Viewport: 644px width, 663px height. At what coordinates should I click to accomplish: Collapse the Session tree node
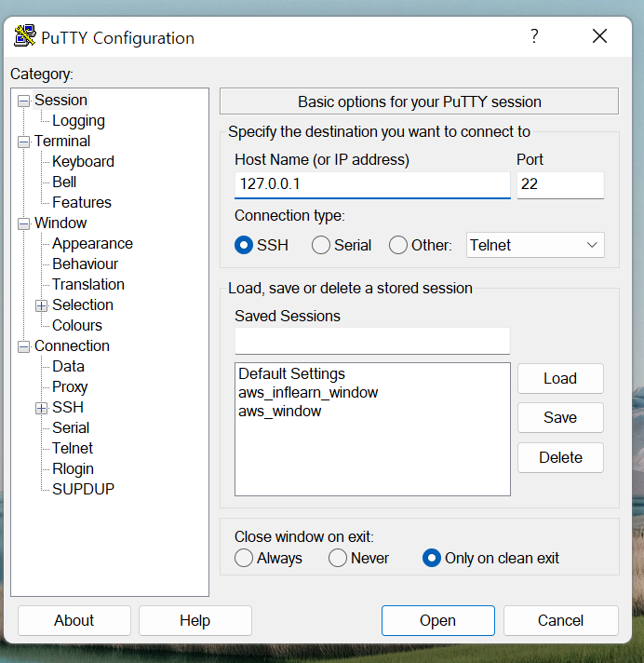tap(23, 101)
